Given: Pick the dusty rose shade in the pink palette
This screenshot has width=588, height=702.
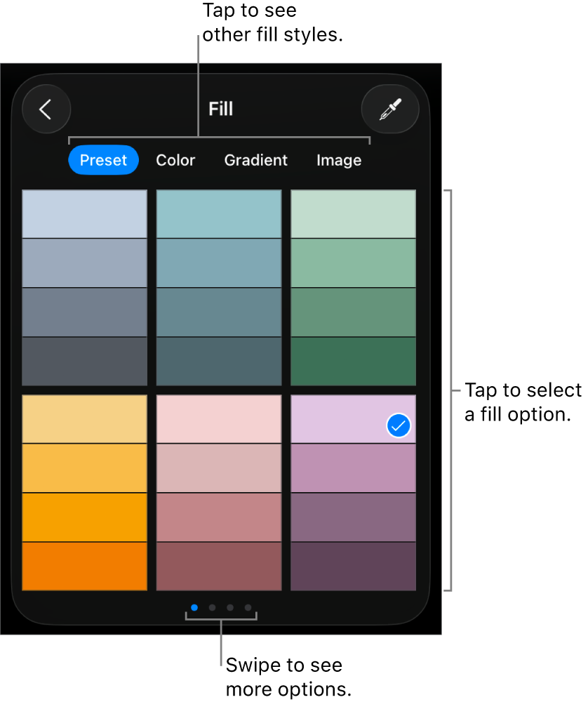Looking at the screenshot, I should tap(218, 517).
